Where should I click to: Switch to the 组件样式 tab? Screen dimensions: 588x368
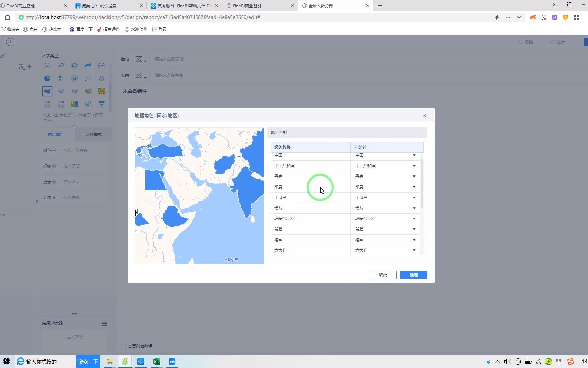point(94,135)
